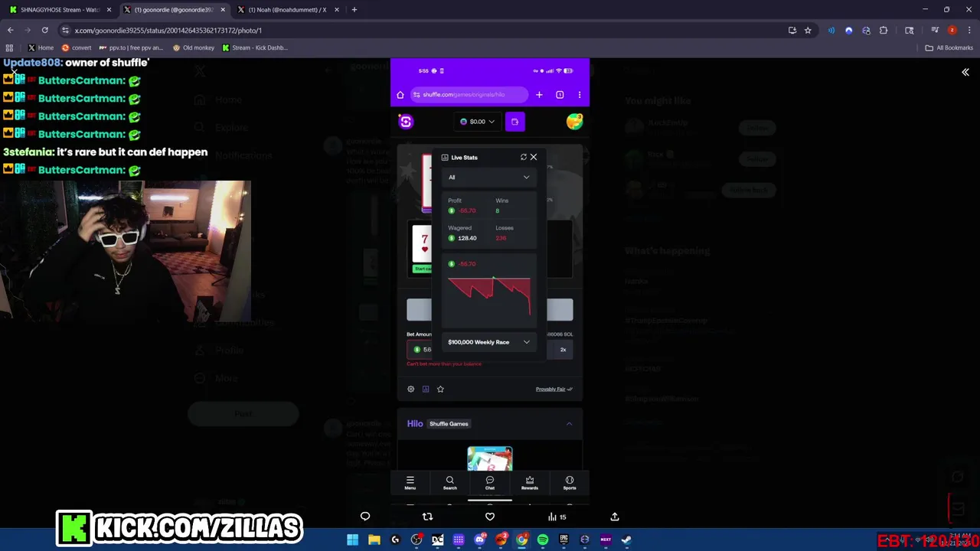
Task: Collapse the Hilo section chevron
Action: click(569, 423)
